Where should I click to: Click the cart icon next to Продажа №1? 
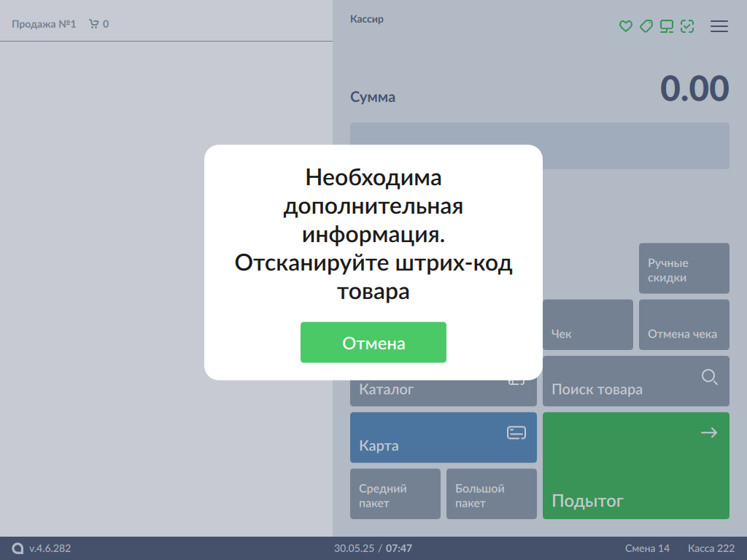(93, 24)
